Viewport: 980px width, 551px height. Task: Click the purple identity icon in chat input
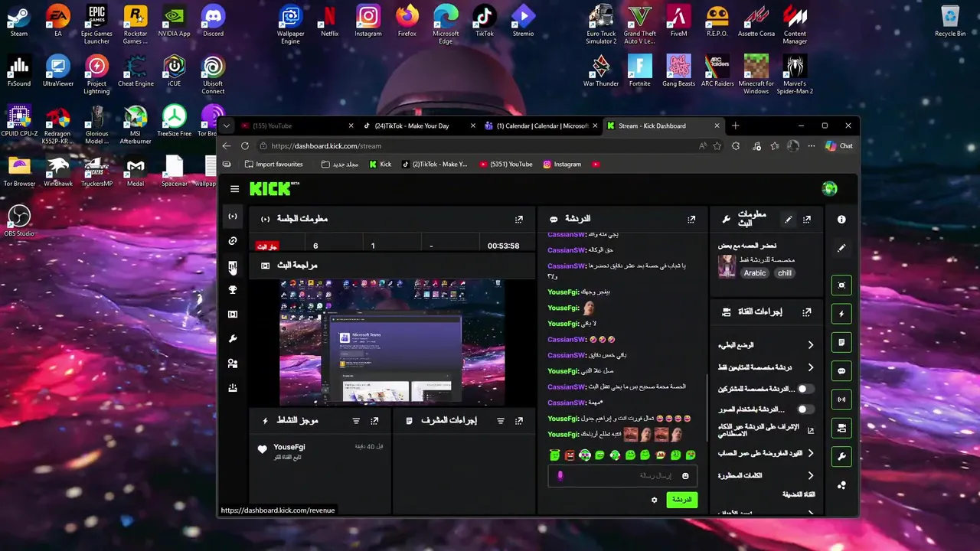tap(560, 476)
